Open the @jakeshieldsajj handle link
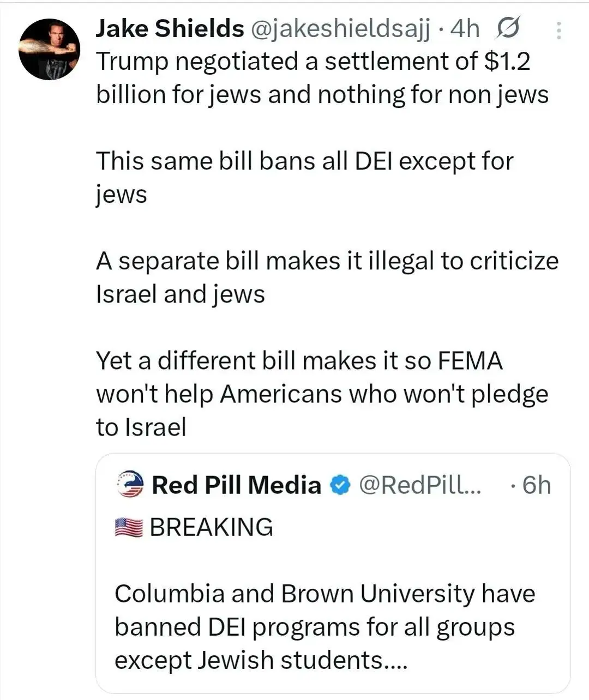The image size is (589, 700). 339,28
